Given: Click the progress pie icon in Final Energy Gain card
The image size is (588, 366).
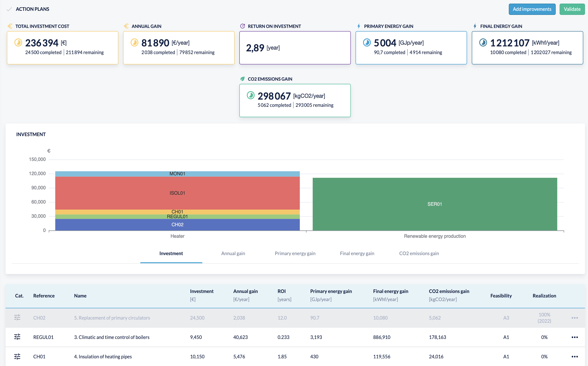Looking at the screenshot, I should point(483,43).
